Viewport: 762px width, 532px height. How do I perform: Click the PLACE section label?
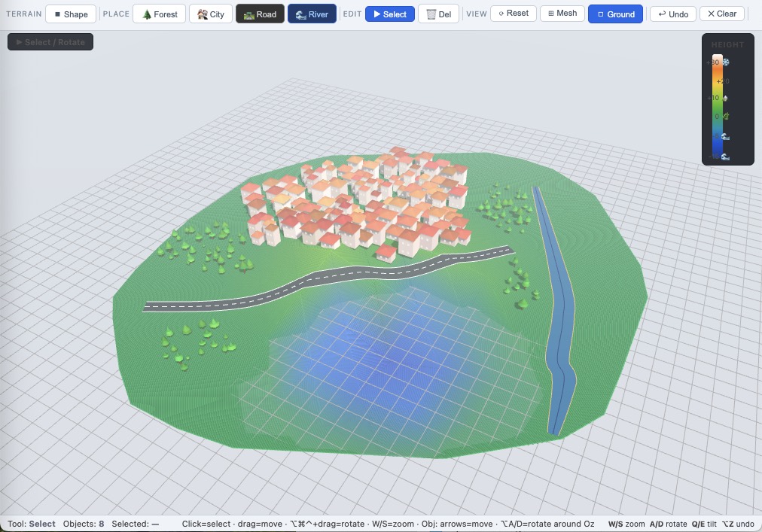coord(116,14)
